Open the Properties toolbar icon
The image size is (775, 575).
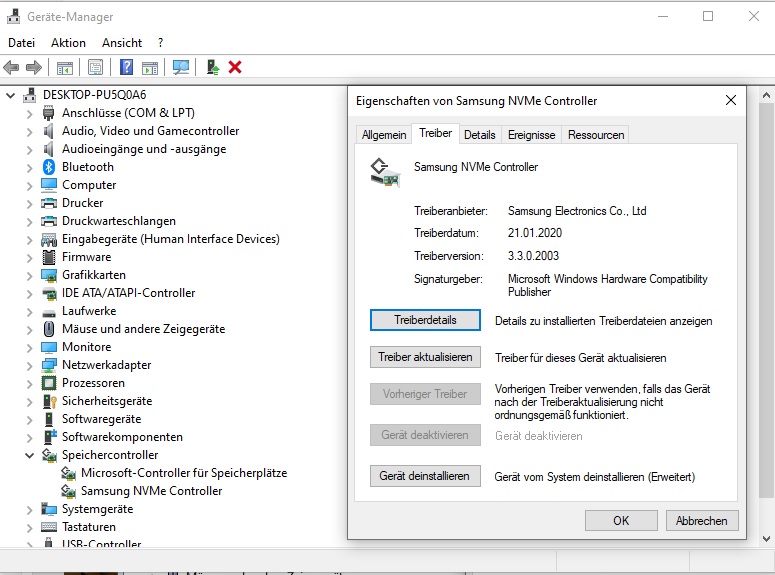[x=95, y=67]
